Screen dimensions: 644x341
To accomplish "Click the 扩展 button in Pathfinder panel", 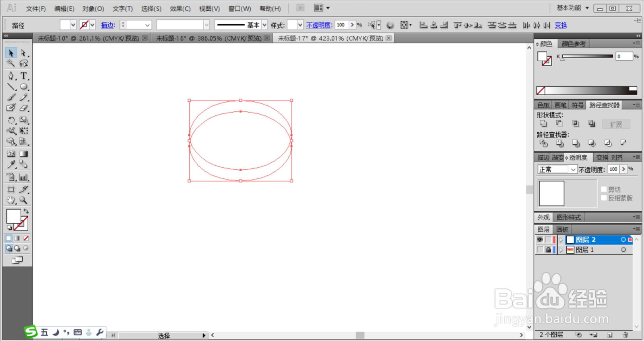I will [x=616, y=124].
